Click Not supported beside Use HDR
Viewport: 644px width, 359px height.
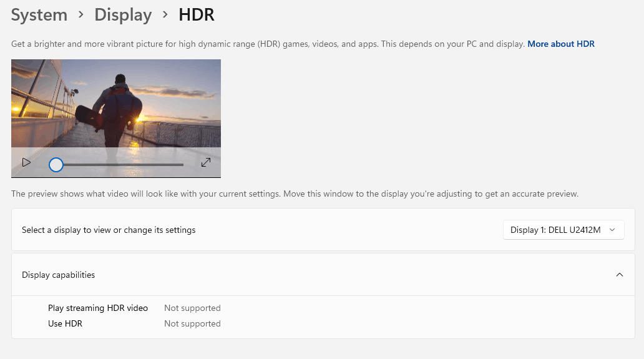(x=192, y=323)
